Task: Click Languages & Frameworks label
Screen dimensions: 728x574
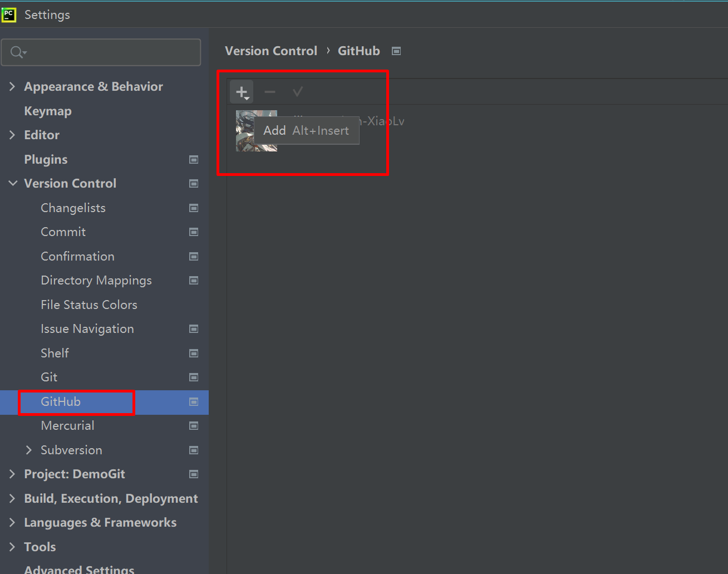Action: (x=100, y=523)
